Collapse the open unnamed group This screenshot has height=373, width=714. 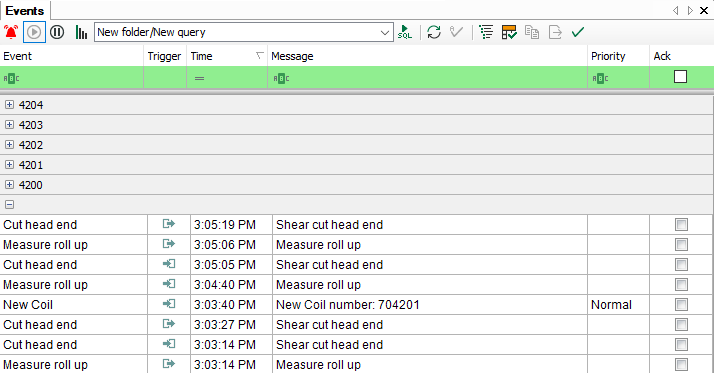point(10,204)
